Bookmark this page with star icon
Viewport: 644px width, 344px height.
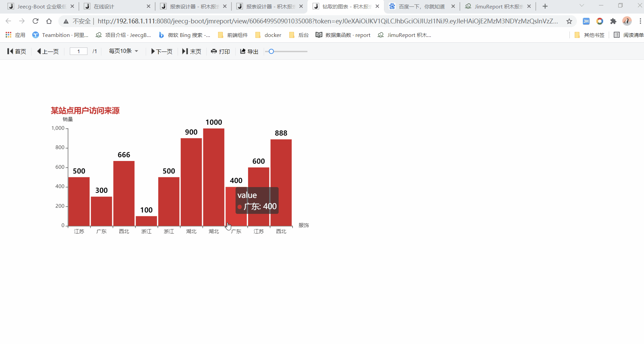(569, 21)
